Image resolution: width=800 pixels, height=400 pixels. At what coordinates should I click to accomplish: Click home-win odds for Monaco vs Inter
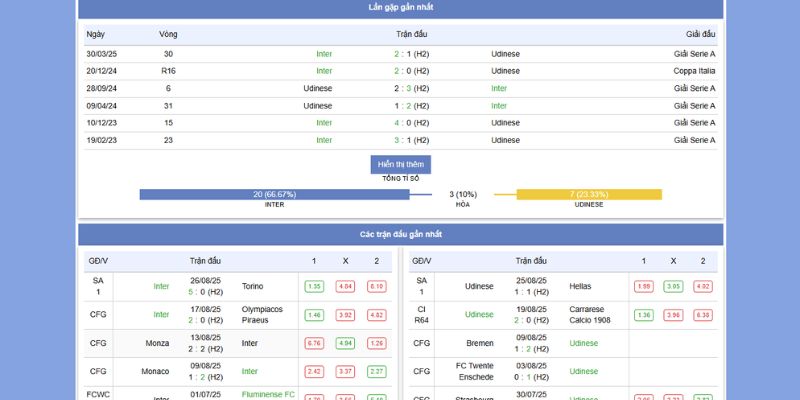pos(314,371)
